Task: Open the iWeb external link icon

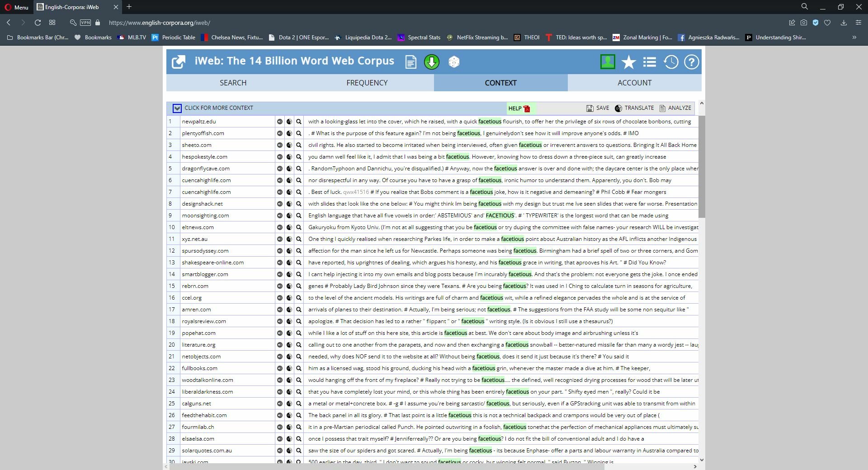Action: (x=179, y=62)
